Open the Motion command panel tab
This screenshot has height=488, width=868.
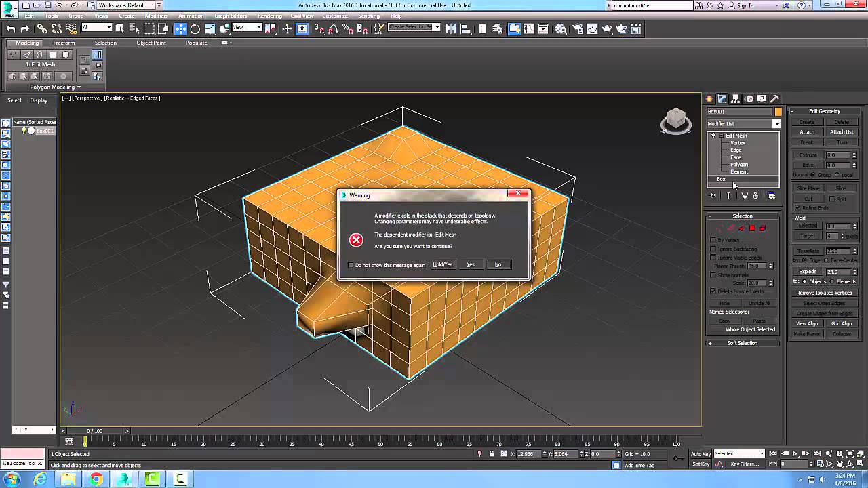(x=749, y=99)
